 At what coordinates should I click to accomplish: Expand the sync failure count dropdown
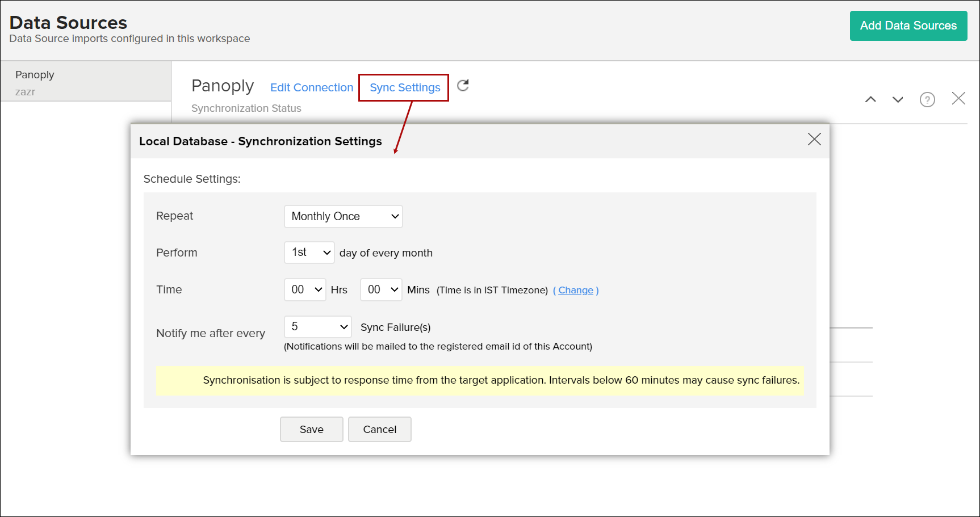317,327
